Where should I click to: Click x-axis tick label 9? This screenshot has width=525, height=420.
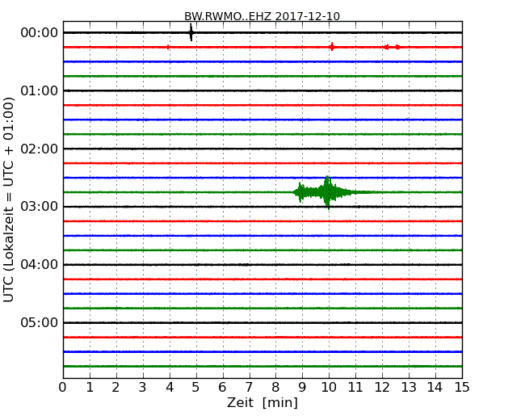click(x=302, y=388)
